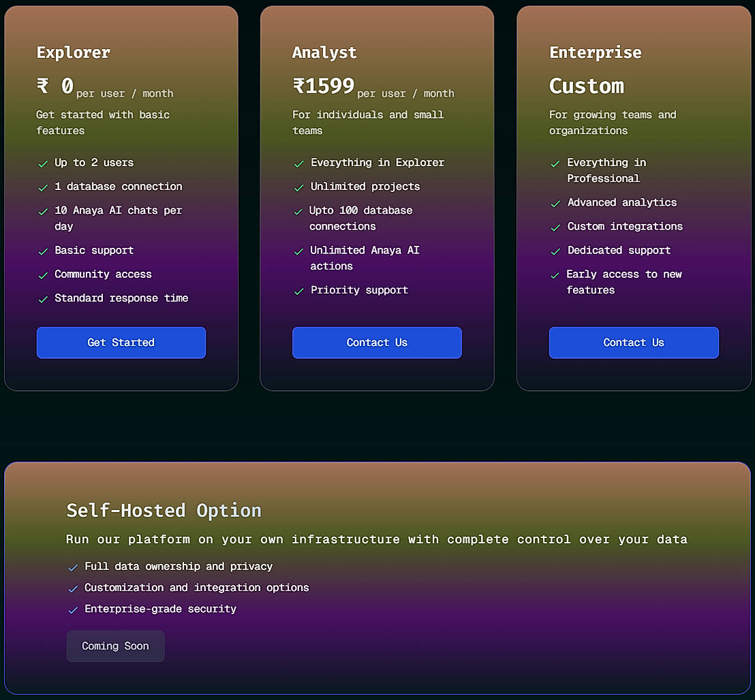755x700 pixels.
Task: Click checkmark beside Customization and integration options
Action: (73, 589)
